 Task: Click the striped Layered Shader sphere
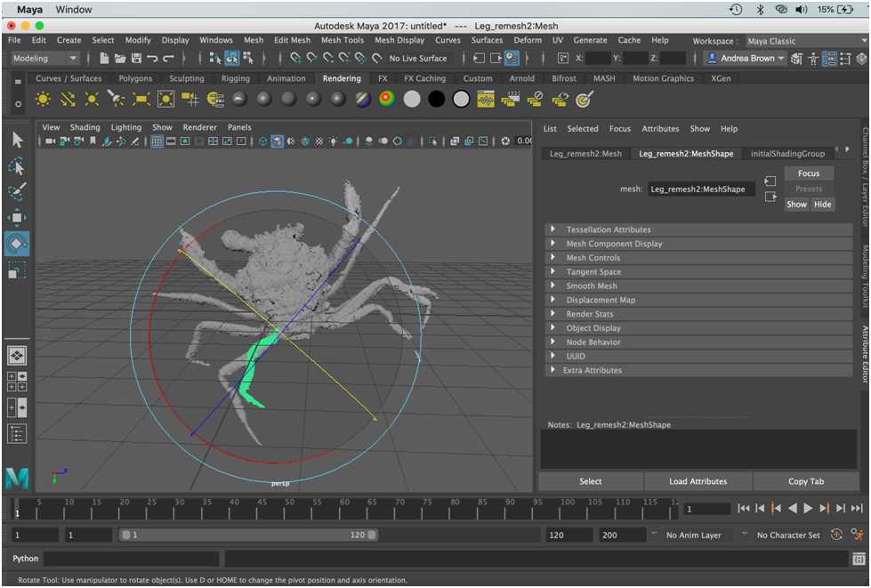click(363, 100)
